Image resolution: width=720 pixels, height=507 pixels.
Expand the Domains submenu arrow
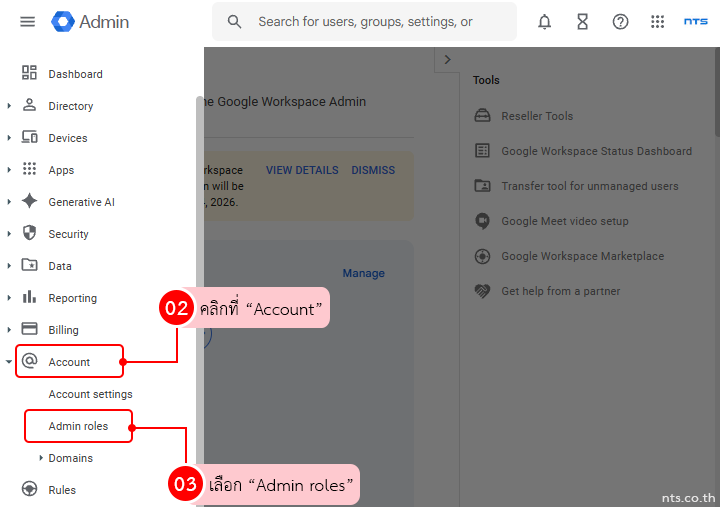pyautogui.click(x=41, y=458)
